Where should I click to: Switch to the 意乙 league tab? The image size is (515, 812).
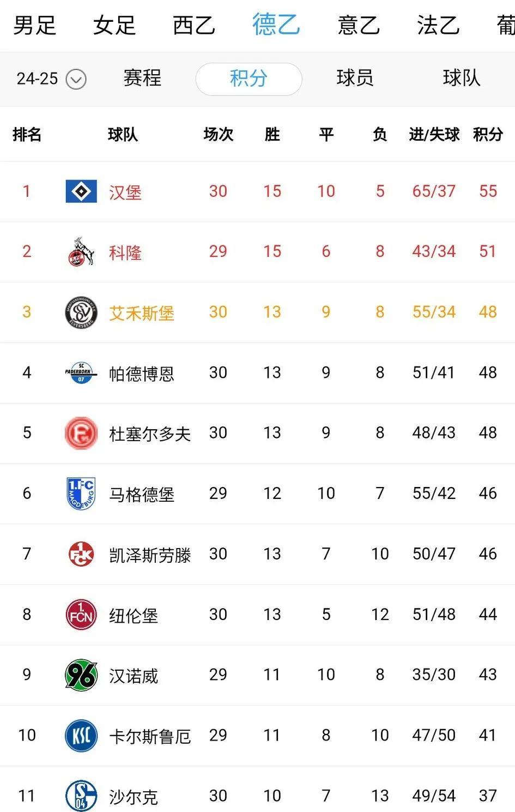[358, 25]
